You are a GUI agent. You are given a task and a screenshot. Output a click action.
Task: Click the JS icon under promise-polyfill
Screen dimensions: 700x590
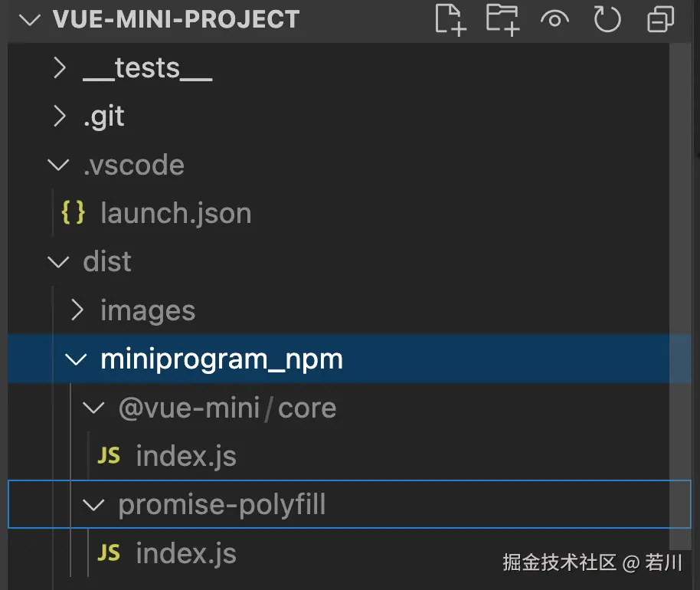110,553
